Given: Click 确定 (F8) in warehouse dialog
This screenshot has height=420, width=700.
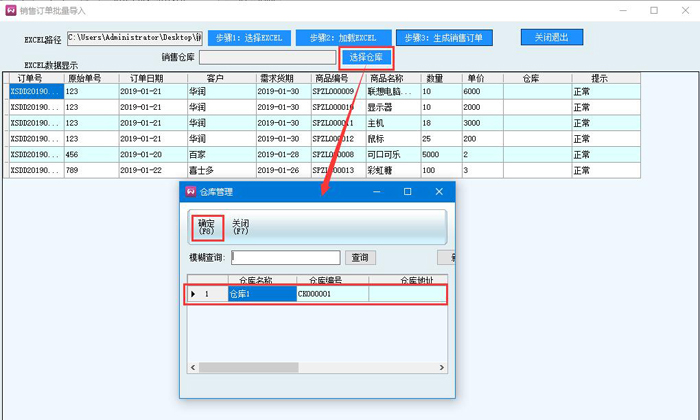Looking at the screenshot, I should pos(205,227).
